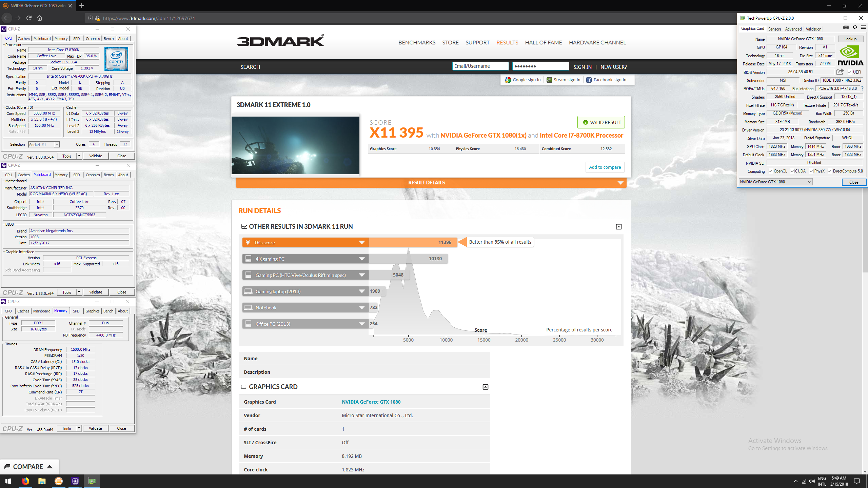868x488 pixels.
Task: Open BENCHMARKS in the 3DMark menu
Action: pyautogui.click(x=417, y=42)
